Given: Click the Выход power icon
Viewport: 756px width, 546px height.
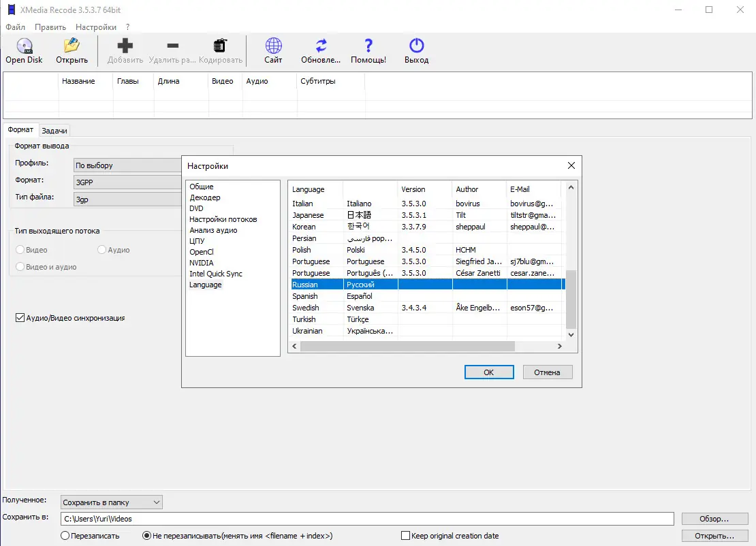Looking at the screenshot, I should click(x=416, y=45).
